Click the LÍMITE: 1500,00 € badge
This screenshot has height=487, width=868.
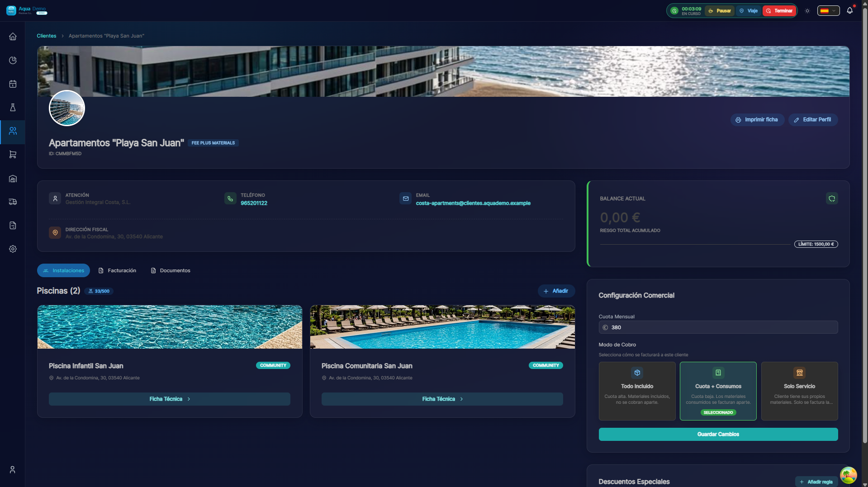[816, 244]
